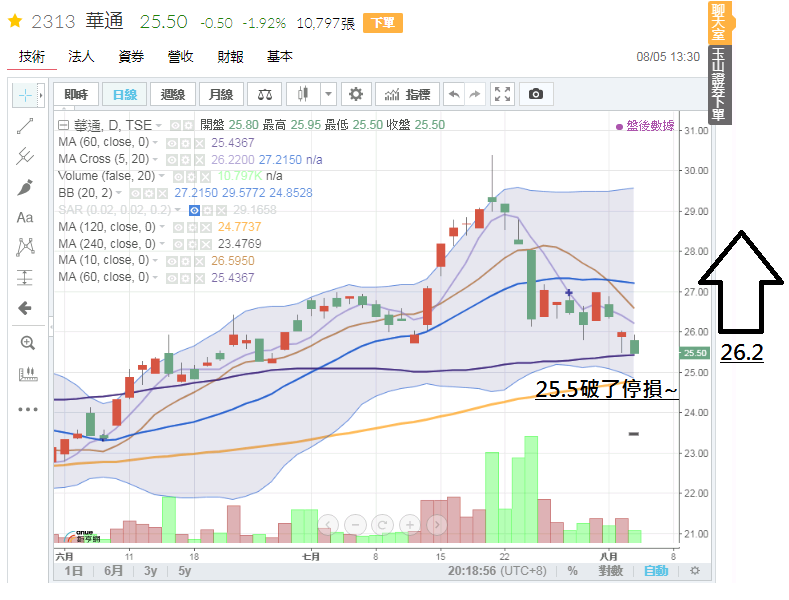Hide the MA (240, close, 0) line

pos(178,245)
